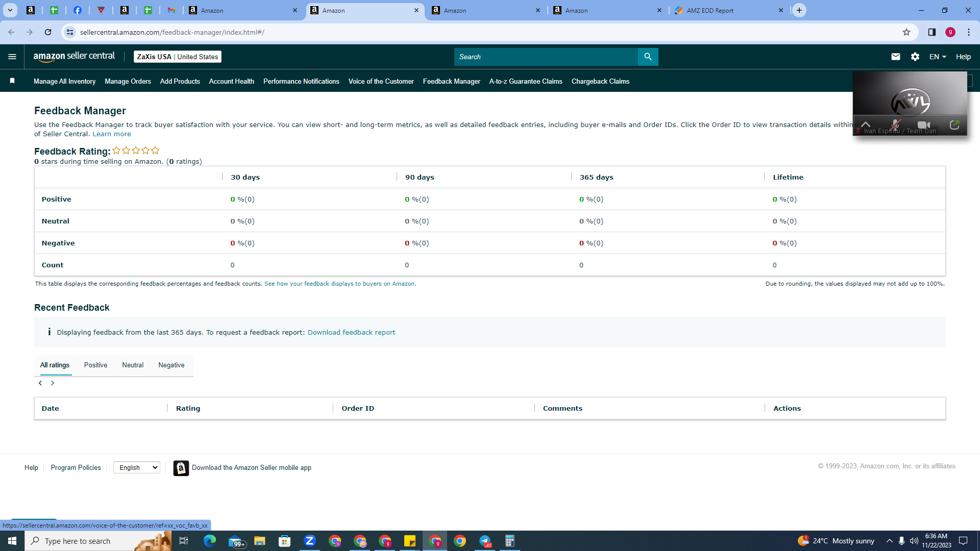The height and width of the screenshot is (551, 980).
Task: Open Chargeback Claims
Action: pos(600,81)
